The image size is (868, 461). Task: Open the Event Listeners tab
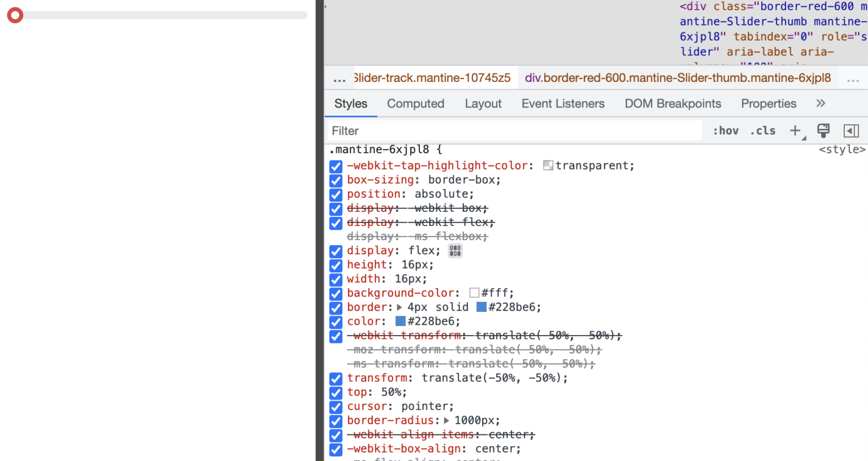[563, 103]
